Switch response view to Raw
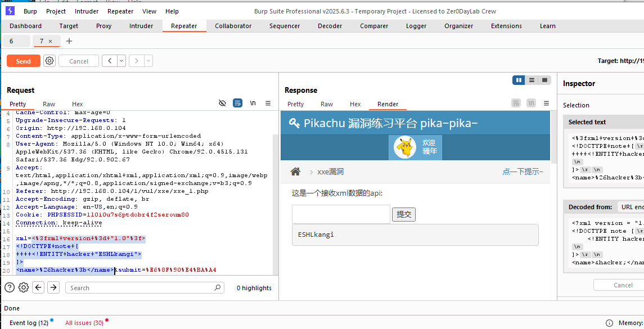This screenshot has width=644, height=329. [327, 104]
